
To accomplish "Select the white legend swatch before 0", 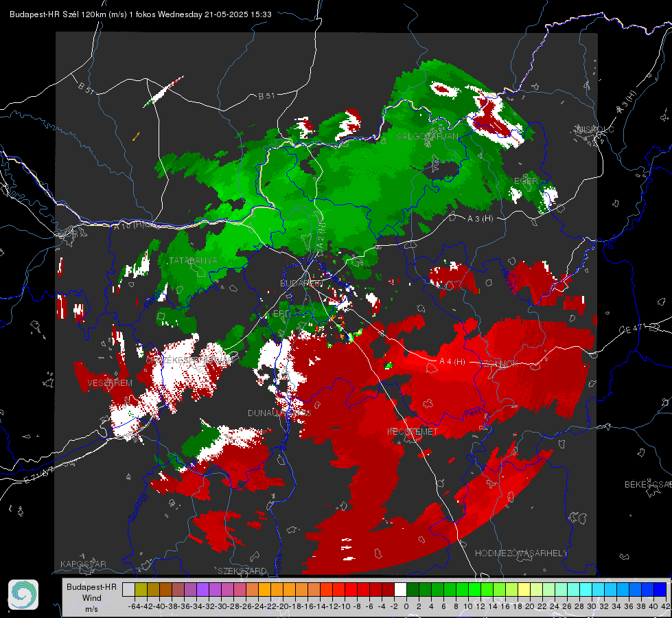I will click(x=400, y=590).
